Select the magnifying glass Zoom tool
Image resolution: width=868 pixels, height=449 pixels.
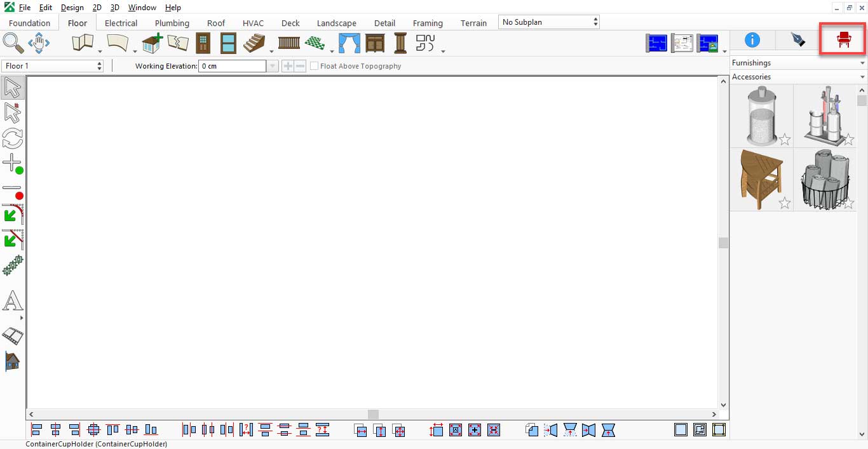click(x=13, y=43)
